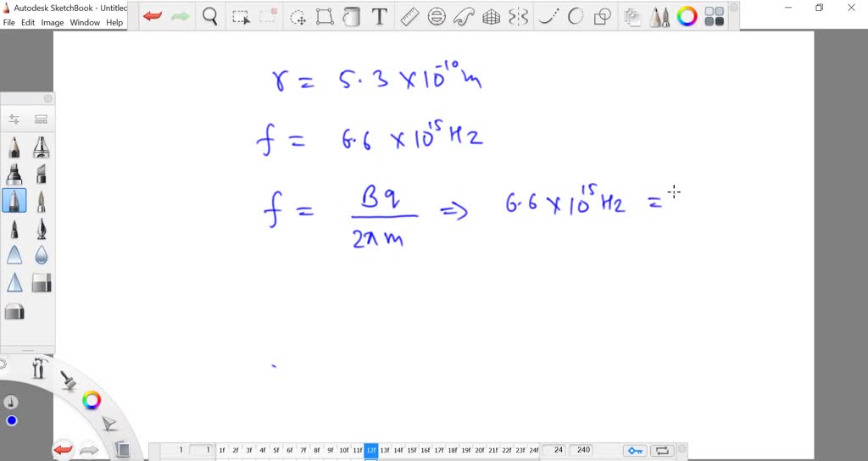Choose the rectangle Select tool
Image resolution: width=868 pixels, height=461 pixels.
pyautogui.click(x=241, y=17)
